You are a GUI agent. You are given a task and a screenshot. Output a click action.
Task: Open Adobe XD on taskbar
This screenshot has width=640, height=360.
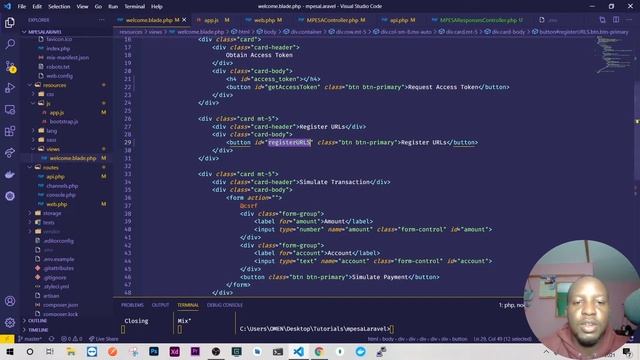point(175,351)
